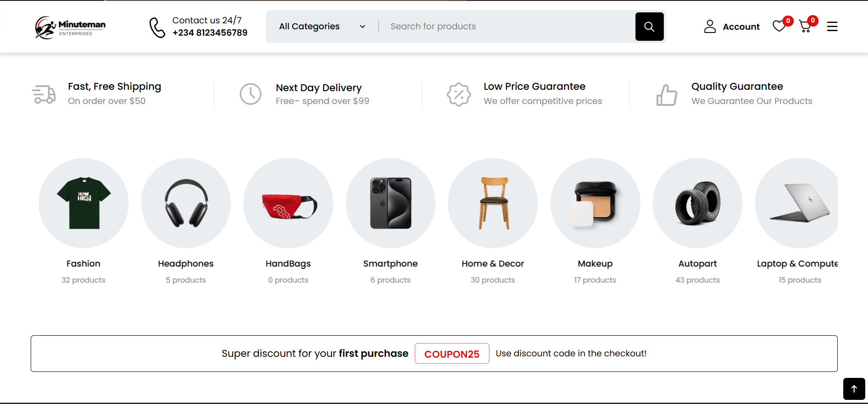Click the Smartphone category name

pyautogui.click(x=391, y=264)
